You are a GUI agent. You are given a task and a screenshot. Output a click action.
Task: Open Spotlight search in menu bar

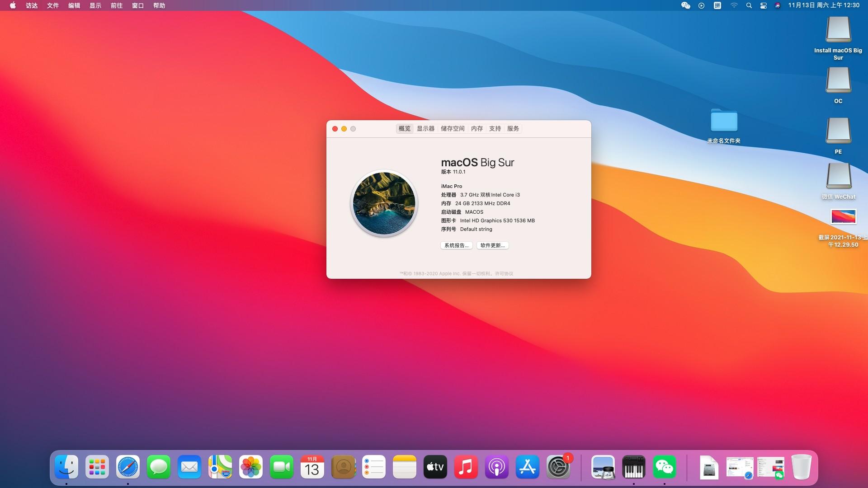pyautogui.click(x=749, y=5)
